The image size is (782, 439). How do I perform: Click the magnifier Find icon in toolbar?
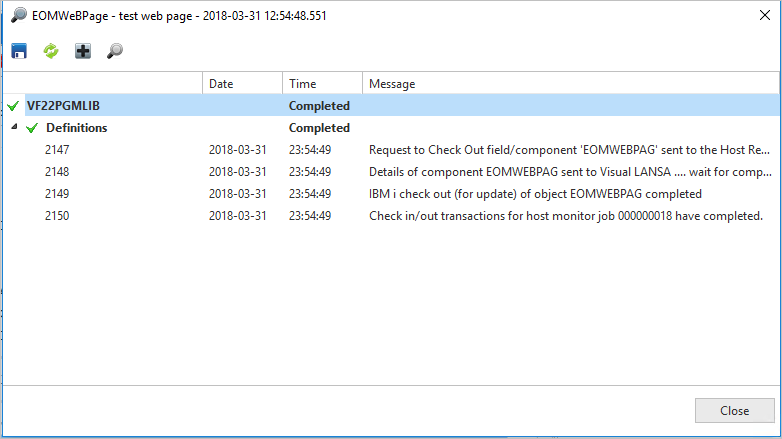(x=115, y=50)
